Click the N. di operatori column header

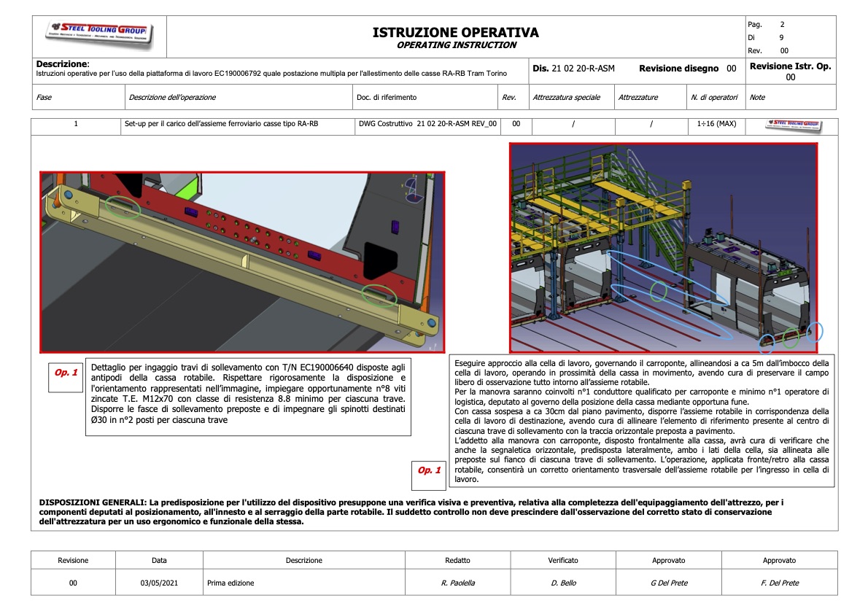714,98
